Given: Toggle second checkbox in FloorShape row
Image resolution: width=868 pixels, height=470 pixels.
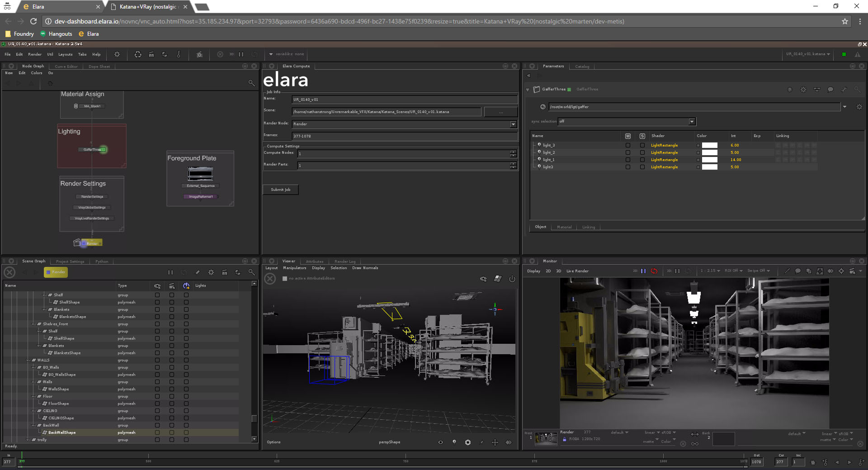Looking at the screenshot, I should tap(172, 404).
